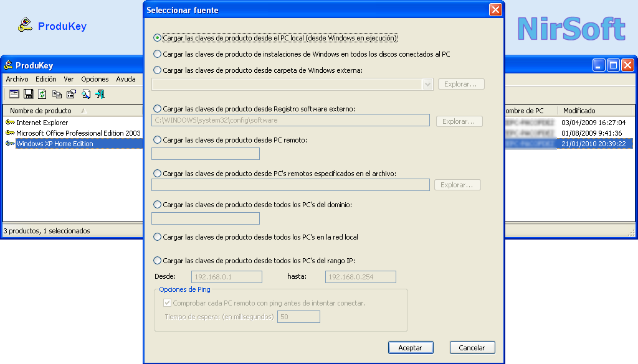Click Explorar button for software Registry path
The height and width of the screenshot is (364, 638).
[x=459, y=121]
